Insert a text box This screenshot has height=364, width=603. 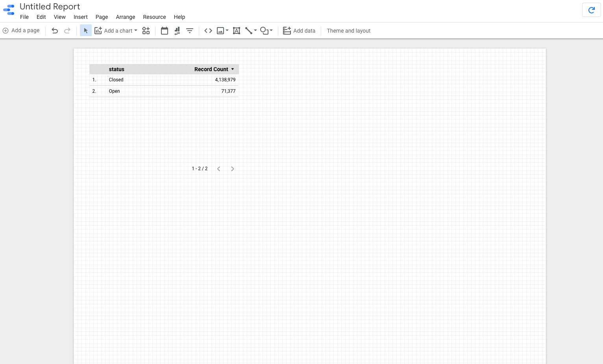[x=237, y=31]
